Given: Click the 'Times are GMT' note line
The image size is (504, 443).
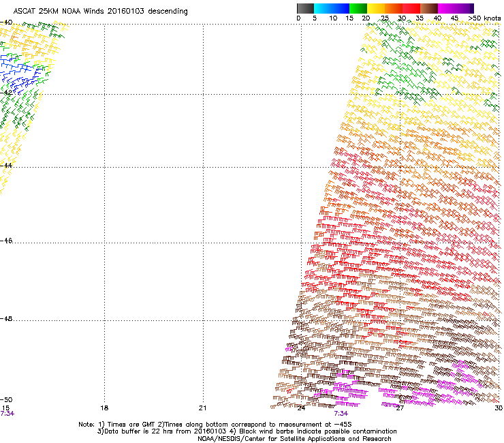Looking at the screenshot, I should [x=215, y=425].
